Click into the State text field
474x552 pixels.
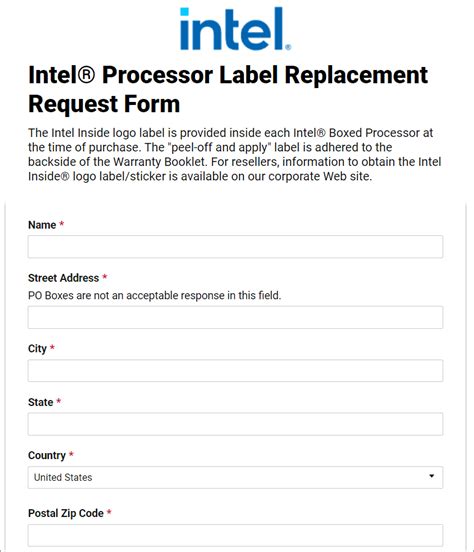coord(235,424)
